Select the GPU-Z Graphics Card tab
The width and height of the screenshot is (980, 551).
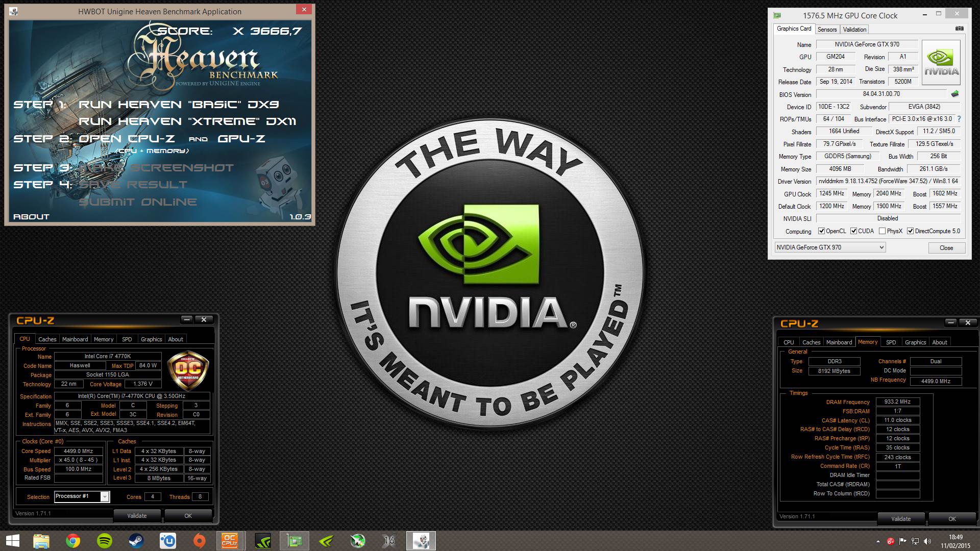point(794,29)
